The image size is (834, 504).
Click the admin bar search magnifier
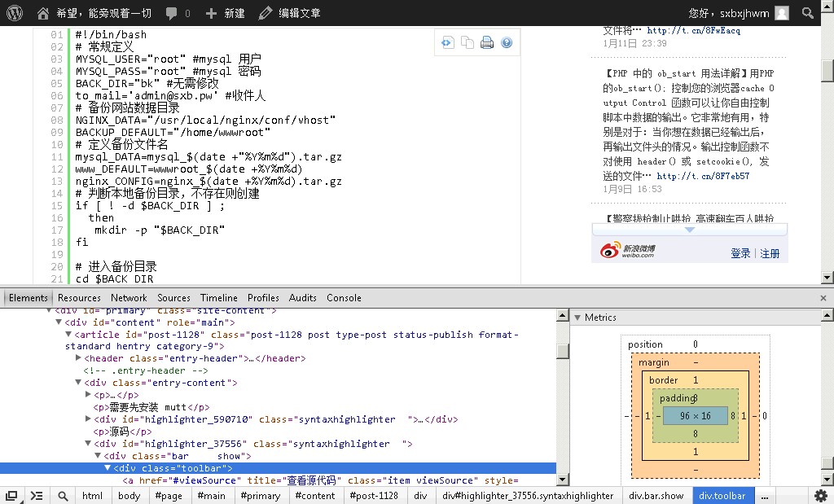coord(807,13)
